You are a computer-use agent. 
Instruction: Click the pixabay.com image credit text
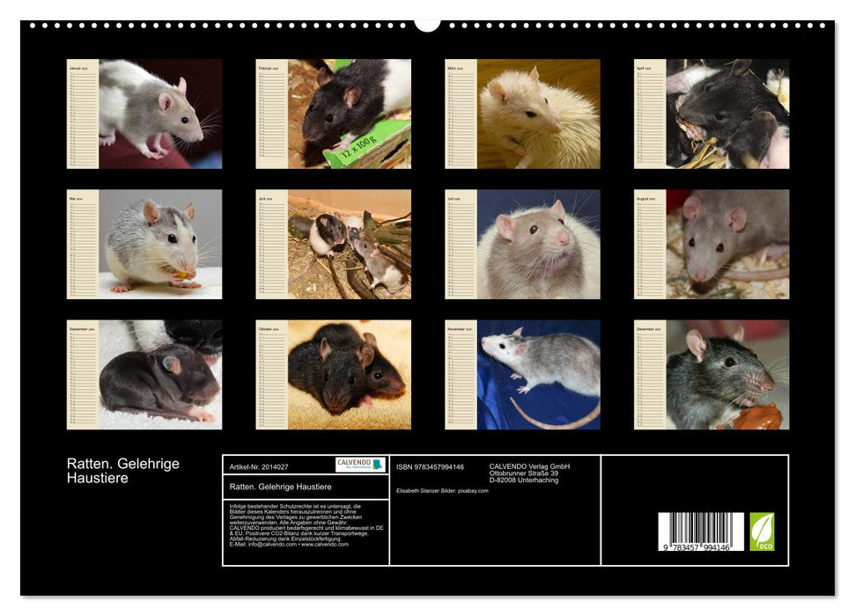coord(471,491)
